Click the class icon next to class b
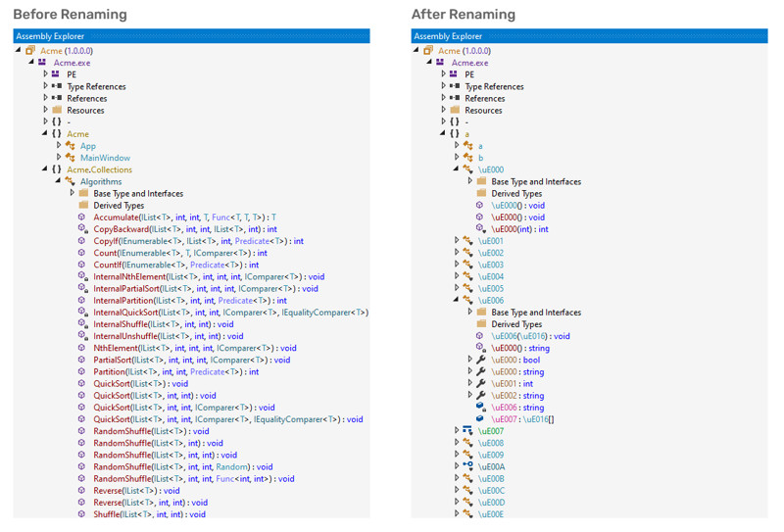Image resolution: width=784 pixels, height=532 pixels. (468, 158)
